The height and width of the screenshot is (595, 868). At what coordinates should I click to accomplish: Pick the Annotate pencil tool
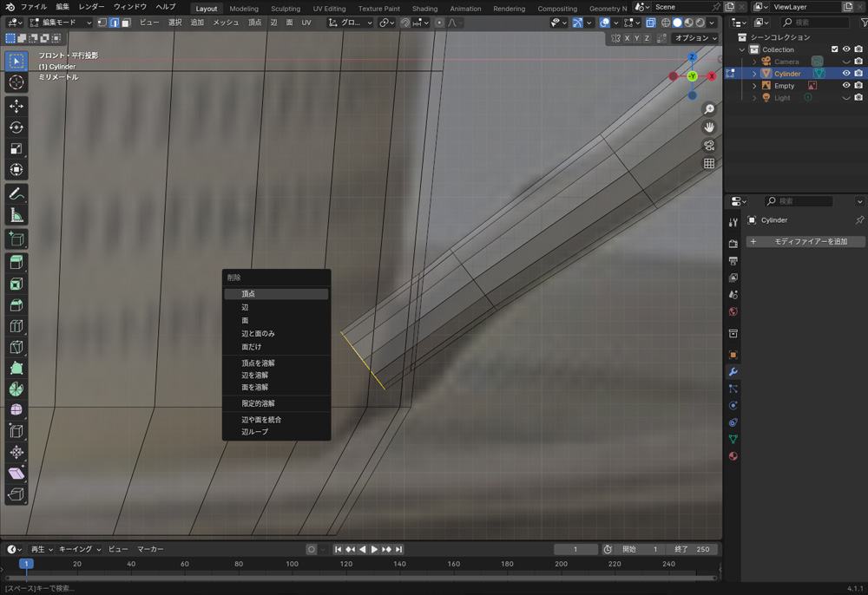(16, 193)
